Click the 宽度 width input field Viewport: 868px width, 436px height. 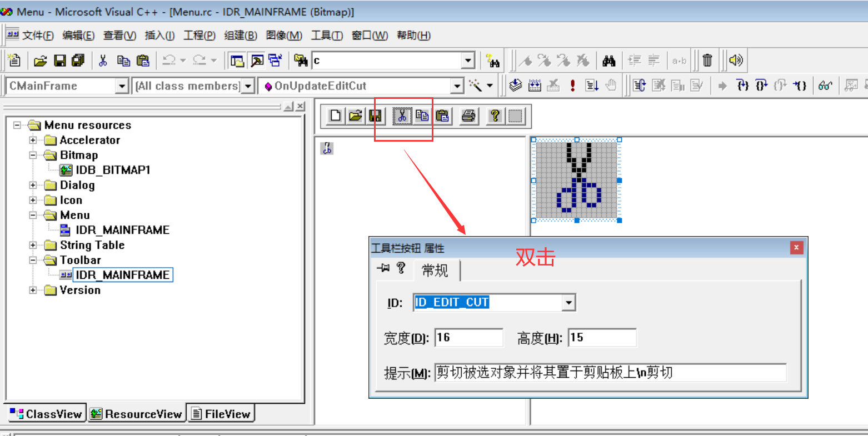(469, 338)
